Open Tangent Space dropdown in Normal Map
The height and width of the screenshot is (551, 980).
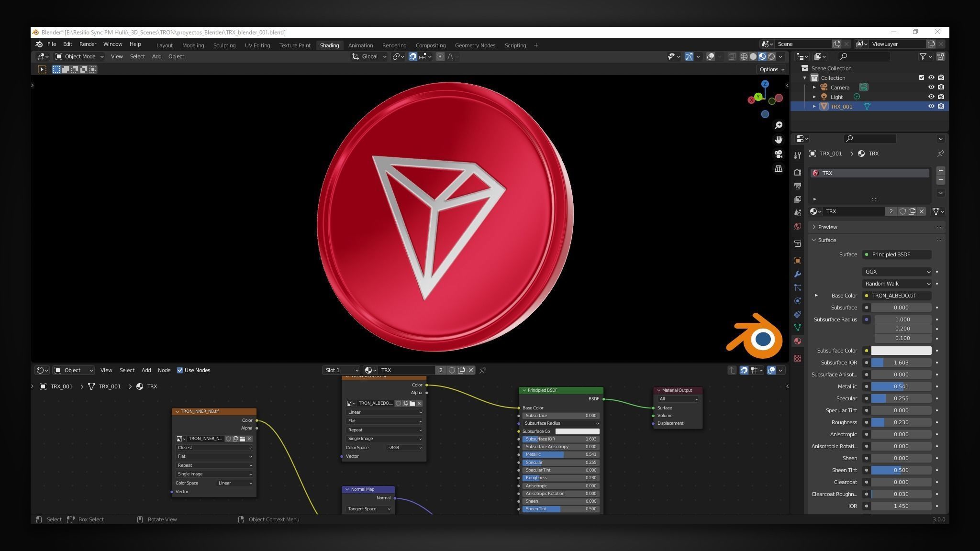pos(368,509)
